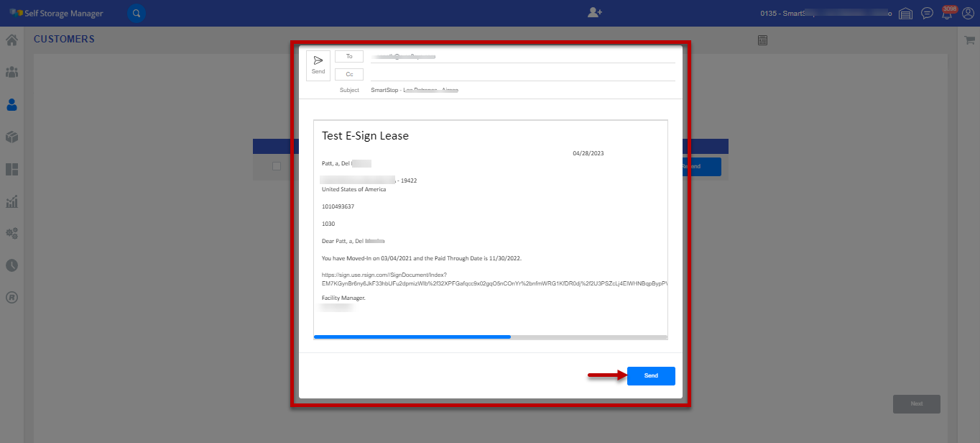Open the gears settings sidebar icon

11,233
